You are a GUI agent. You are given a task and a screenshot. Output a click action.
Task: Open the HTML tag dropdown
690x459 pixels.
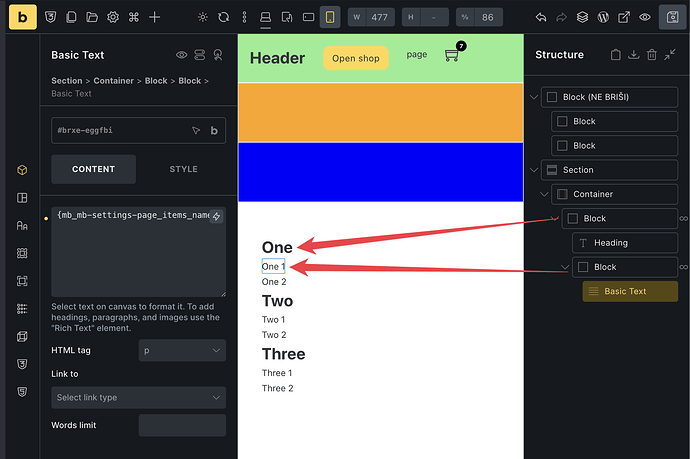[182, 350]
